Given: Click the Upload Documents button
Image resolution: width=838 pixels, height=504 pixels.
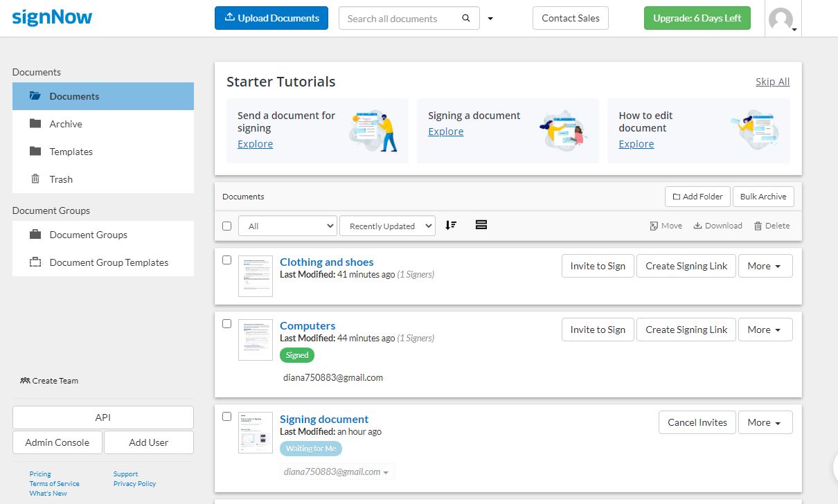Looking at the screenshot, I should [271, 18].
